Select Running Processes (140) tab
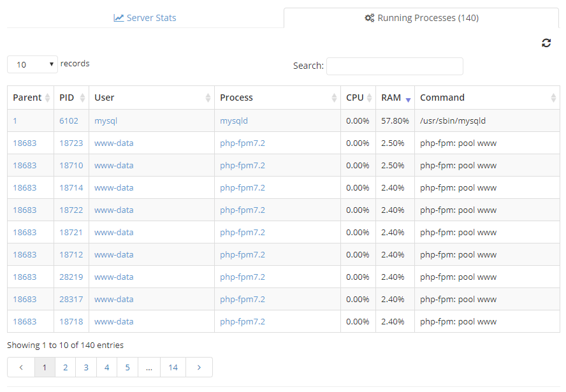This screenshot has height=392, width=566. 421,18
